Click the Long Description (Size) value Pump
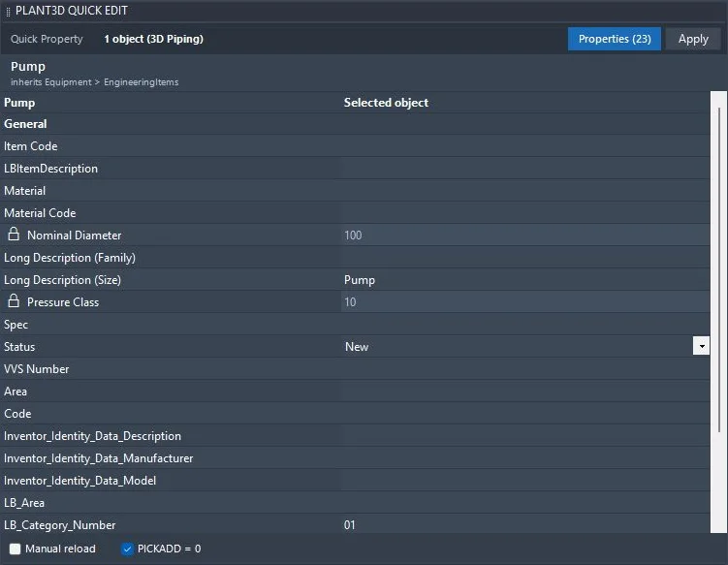Screen dimensions: 728x565 click(x=525, y=280)
